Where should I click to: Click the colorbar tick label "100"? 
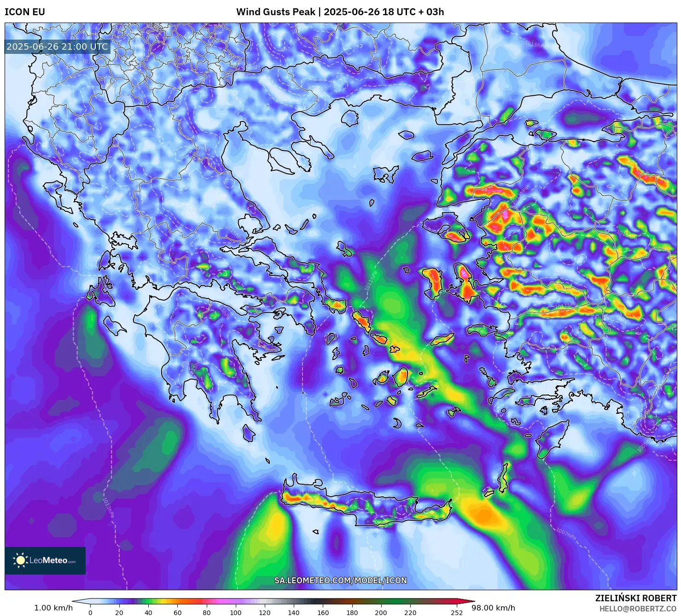(x=235, y=613)
